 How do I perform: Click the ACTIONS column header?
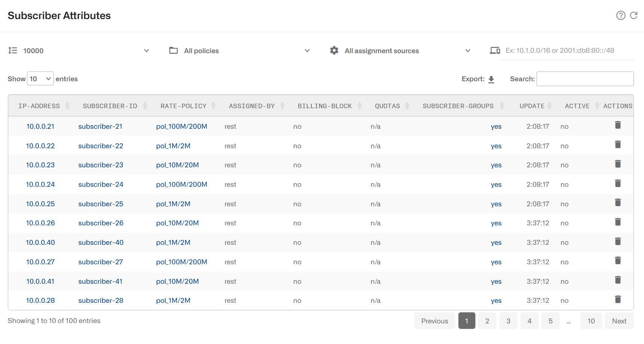tap(618, 106)
